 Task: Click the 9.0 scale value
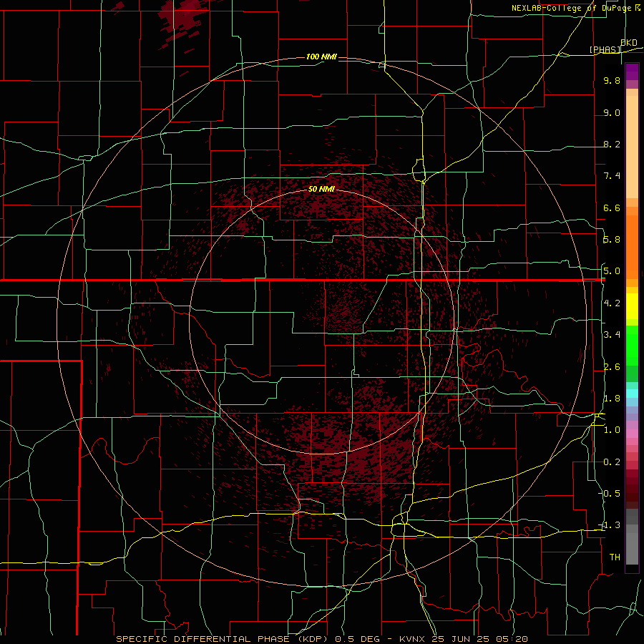pyautogui.click(x=612, y=112)
